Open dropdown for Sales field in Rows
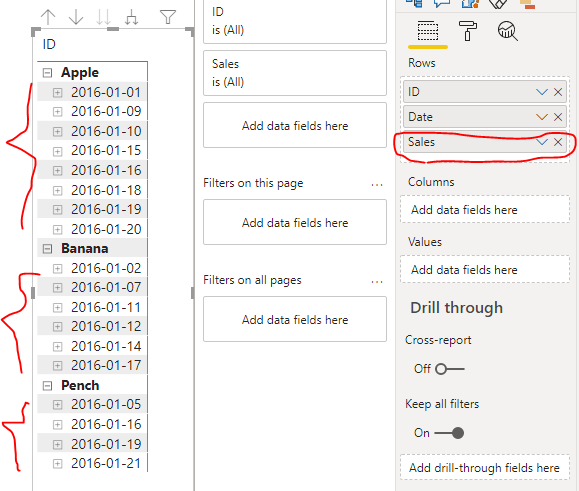This screenshot has height=491, width=579. click(x=542, y=142)
